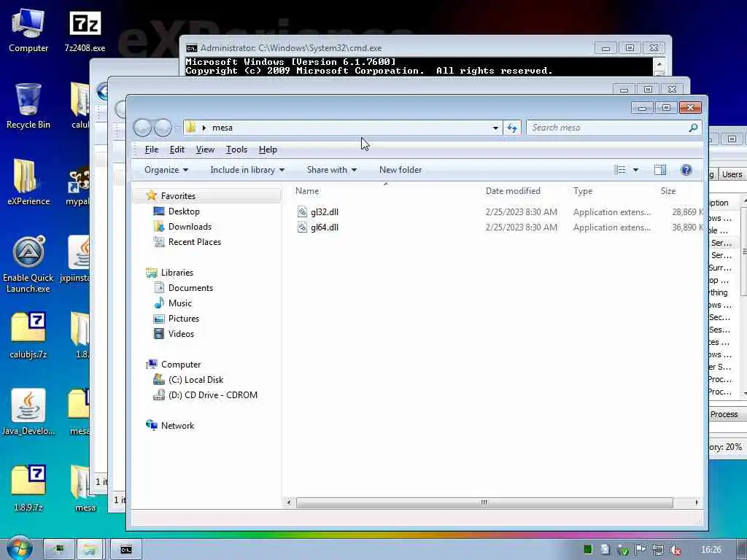Click the cmd window scrollbar up arrow
Viewport: 747px width, 560px height.
click(659, 64)
